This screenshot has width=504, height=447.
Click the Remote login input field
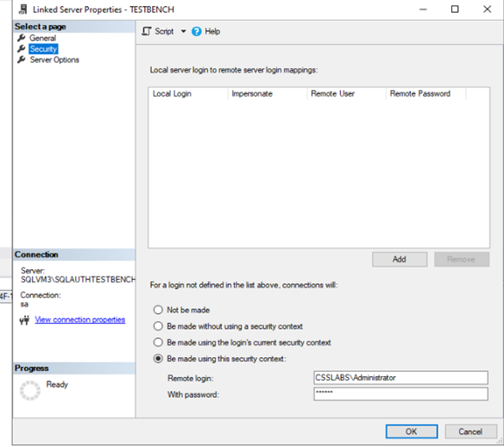pyautogui.click(x=400, y=378)
